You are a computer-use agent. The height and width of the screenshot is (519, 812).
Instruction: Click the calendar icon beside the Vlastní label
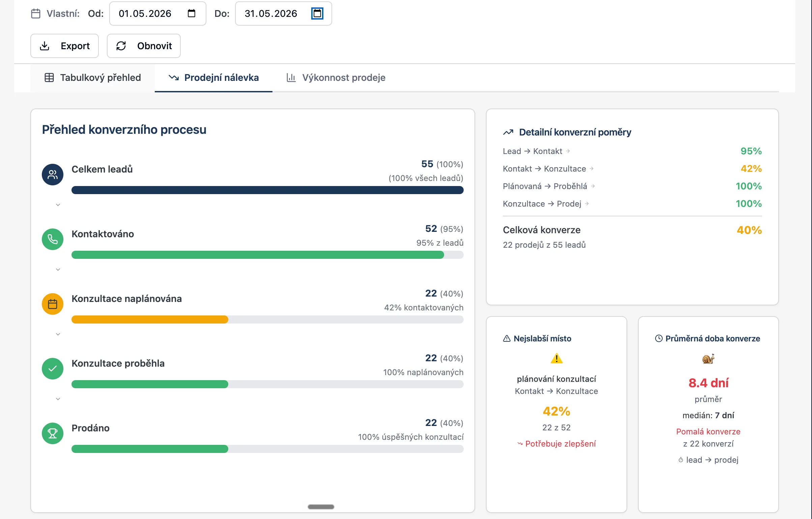(x=36, y=13)
